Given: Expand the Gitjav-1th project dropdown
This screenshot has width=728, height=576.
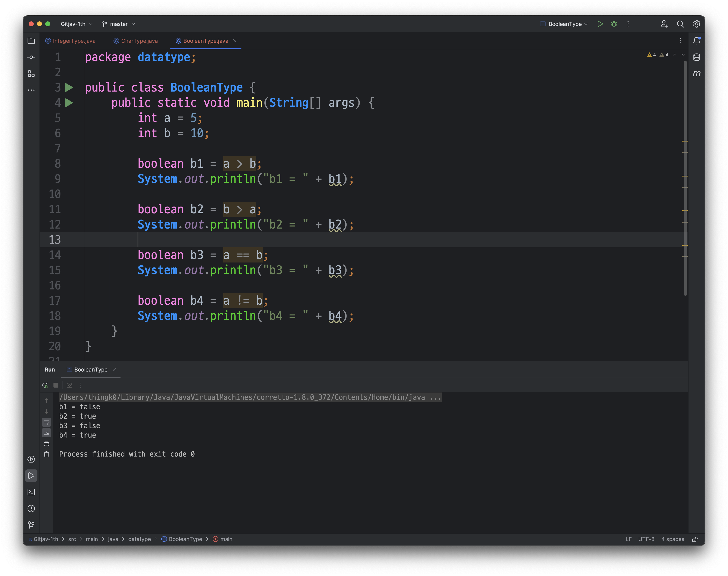Looking at the screenshot, I should coord(77,24).
